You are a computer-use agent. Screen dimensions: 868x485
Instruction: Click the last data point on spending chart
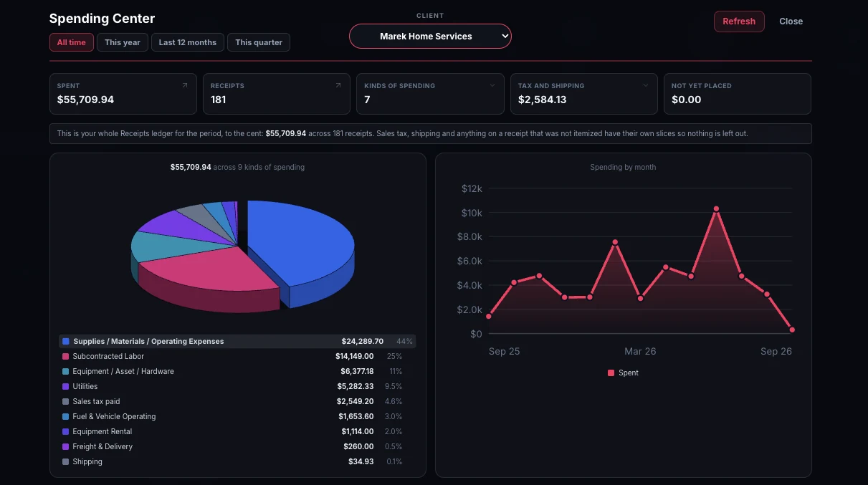(x=792, y=330)
